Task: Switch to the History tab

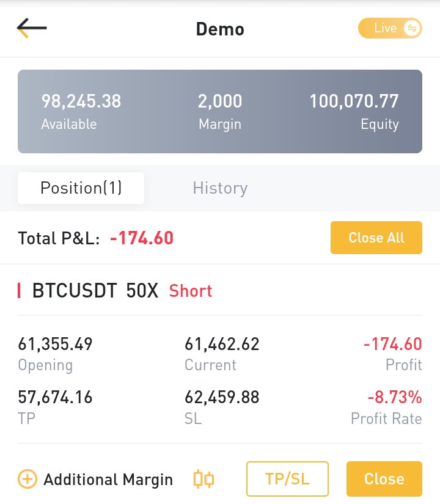Action: [x=220, y=188]
